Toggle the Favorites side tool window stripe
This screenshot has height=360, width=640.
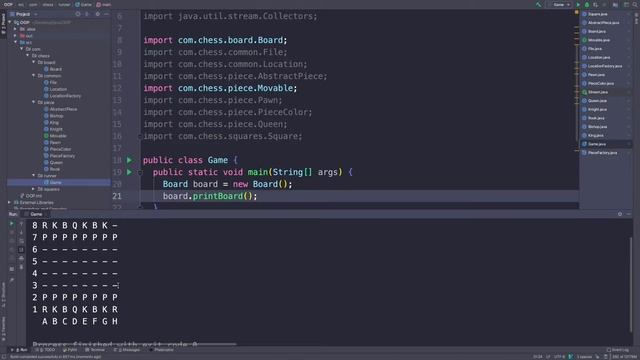(x=3, y=329)
